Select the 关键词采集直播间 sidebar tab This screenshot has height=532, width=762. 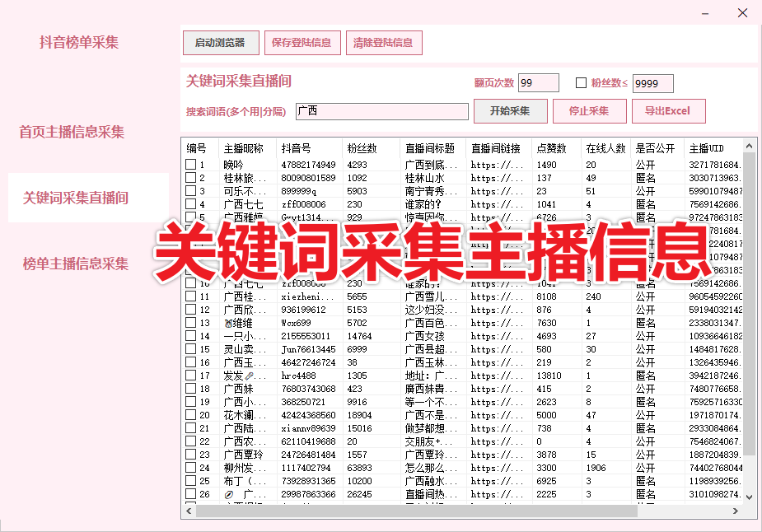point(76,198)
